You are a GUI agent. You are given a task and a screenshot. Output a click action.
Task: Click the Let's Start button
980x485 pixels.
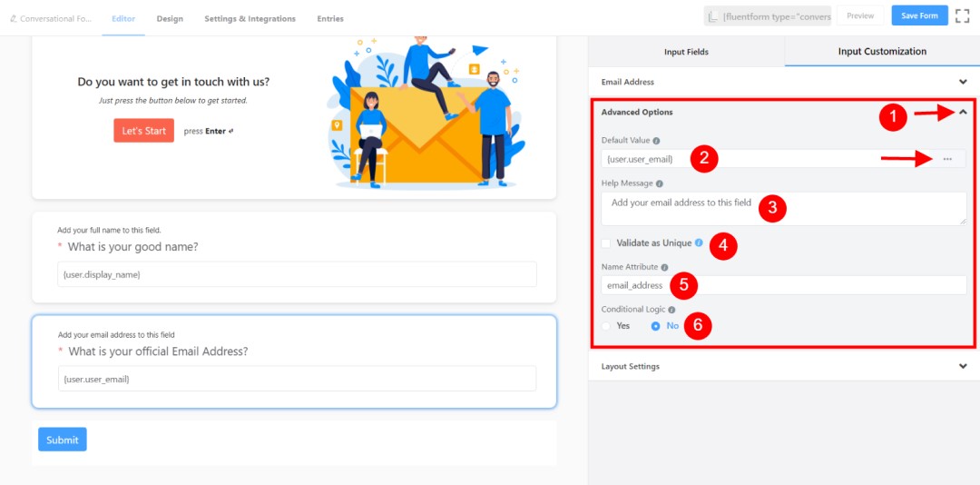click(x=143, y=131)
